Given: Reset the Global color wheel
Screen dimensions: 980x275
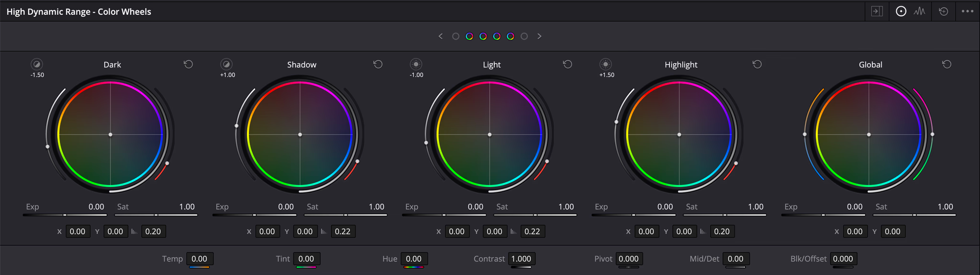Looking at the screenshot, I should click(x=946, y=64).
